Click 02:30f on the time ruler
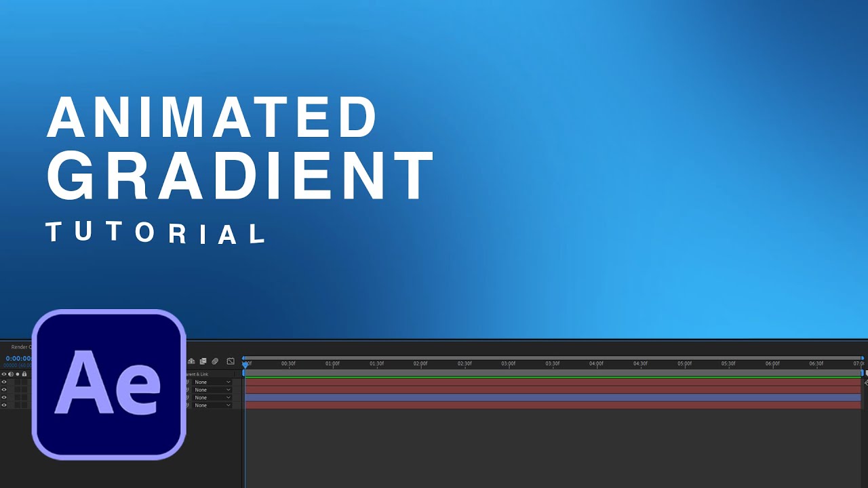 [465, 363]
